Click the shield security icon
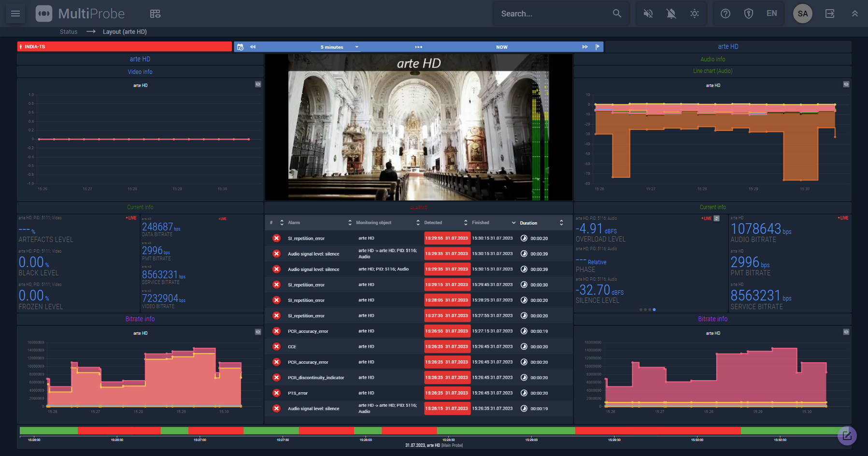This screenshot has height=456, width=868. [x=748, y=14]
